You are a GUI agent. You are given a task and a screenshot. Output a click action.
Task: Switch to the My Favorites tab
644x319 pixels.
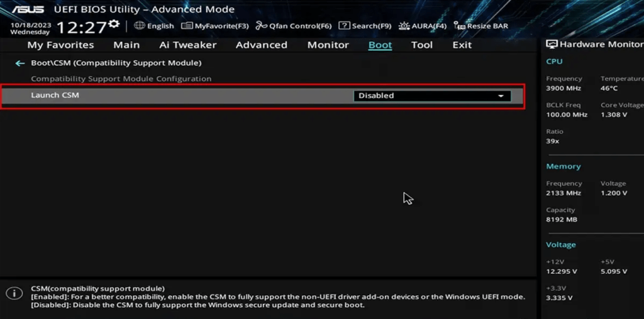[x=60, y=45]
